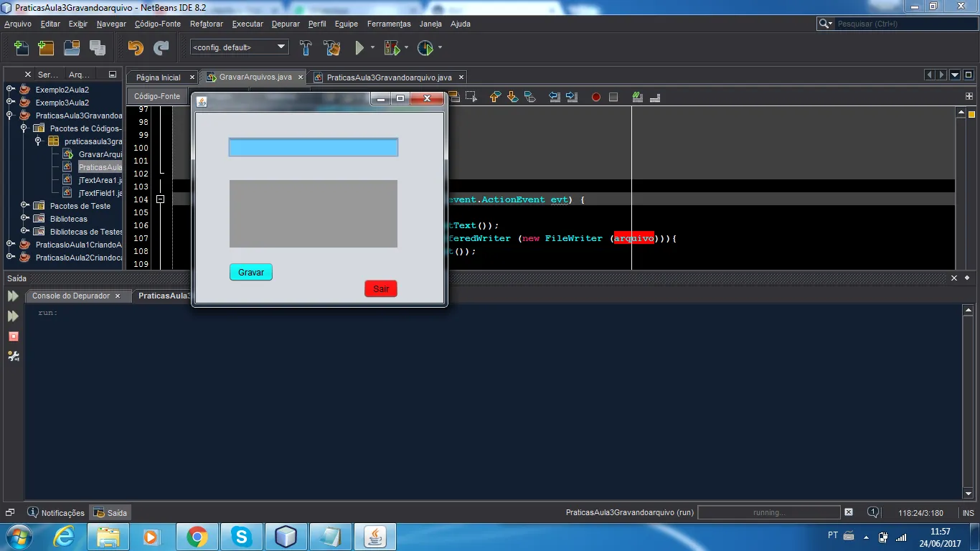Open the config. default dropdown
The image size is (980, 551).
coord(239,47)
